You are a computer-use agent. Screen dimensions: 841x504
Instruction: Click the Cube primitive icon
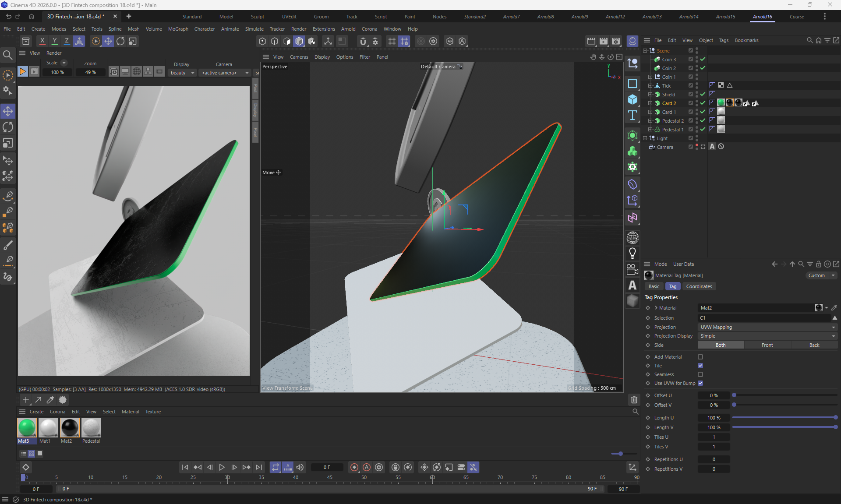pyautogui.click(x=632, y=100)
